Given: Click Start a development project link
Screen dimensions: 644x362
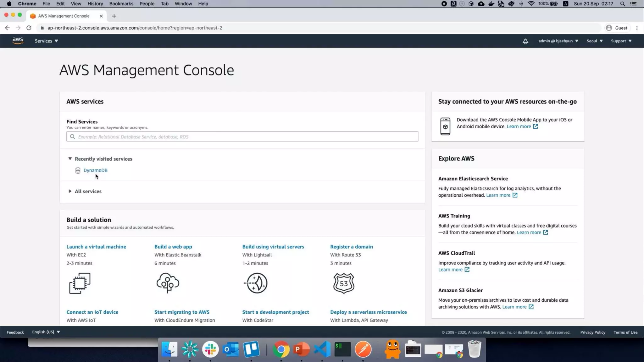Looking at the screenshot, I should coord(275,312).
